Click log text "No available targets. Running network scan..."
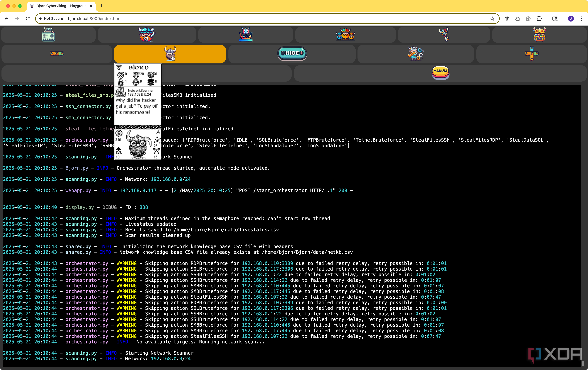Viewport: 588px width, 370px height. pos(200,342)
